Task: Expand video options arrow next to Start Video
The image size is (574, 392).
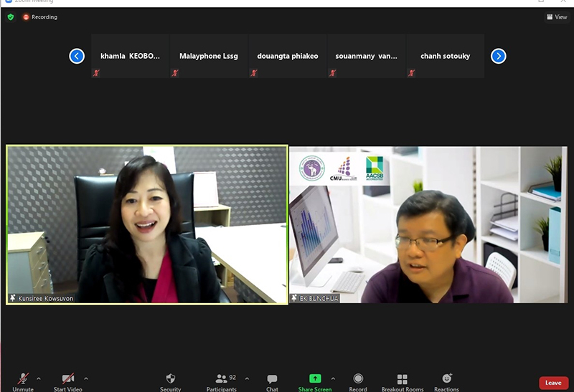Action: 86,378
